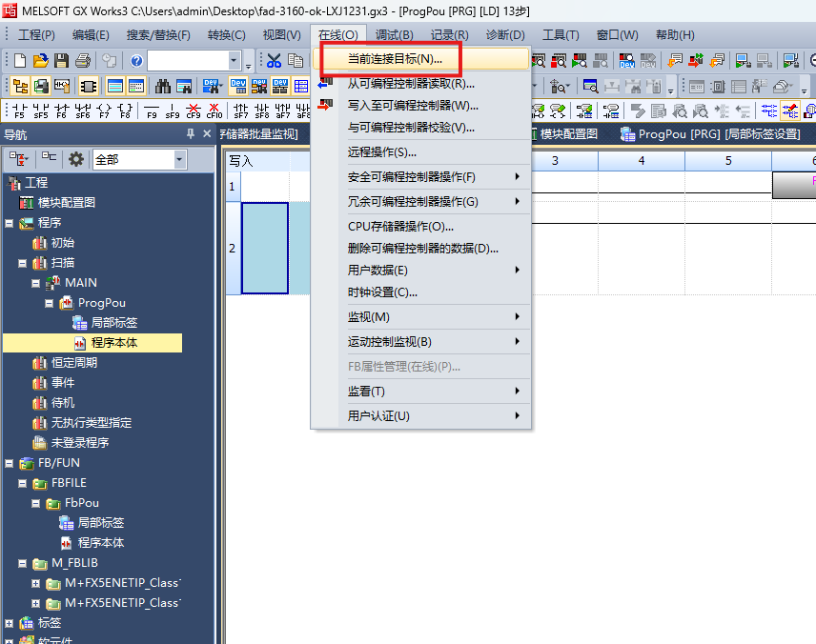Close the navigation panel
Image resolution: width=816 pixels, height=644 pixels.
click(207, 134)
